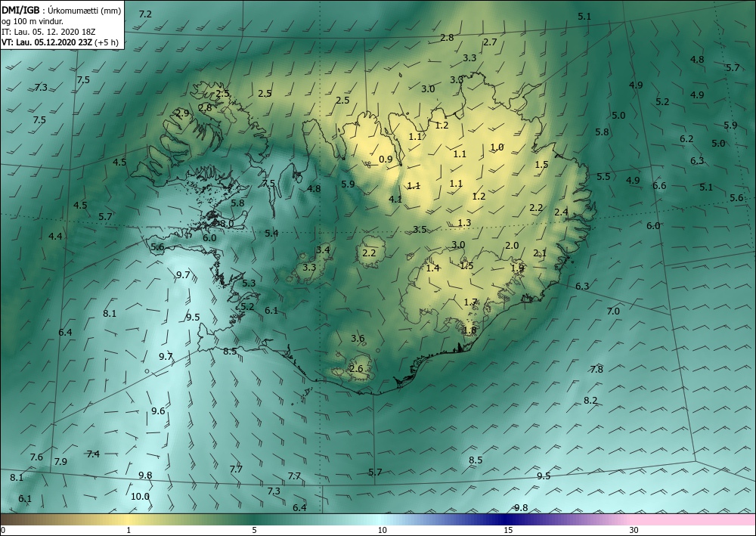
Task: Click the map value 7.6
Action: [x=36, y=457]
